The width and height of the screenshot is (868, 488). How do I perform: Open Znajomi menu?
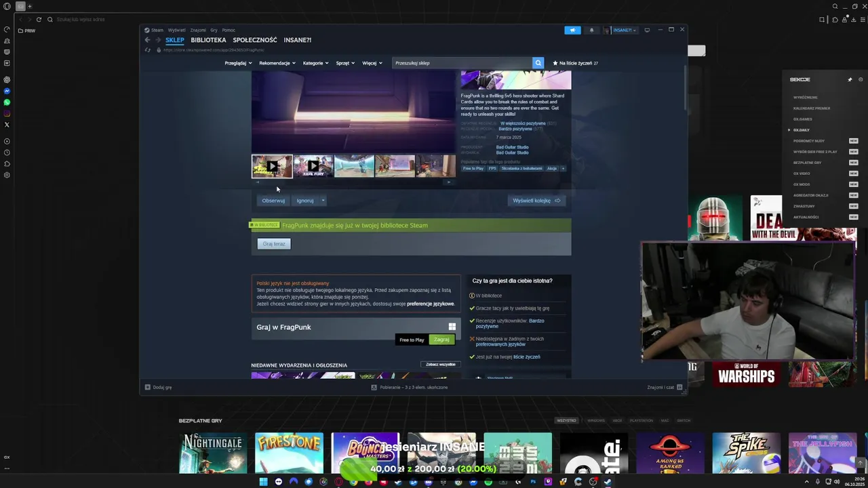198,30
